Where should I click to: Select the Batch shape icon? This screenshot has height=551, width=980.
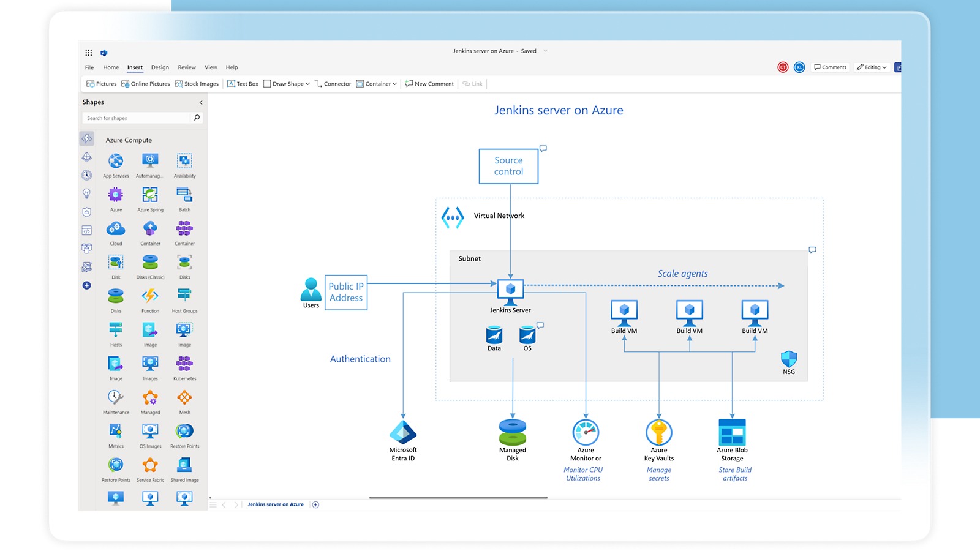coord(184,195)
